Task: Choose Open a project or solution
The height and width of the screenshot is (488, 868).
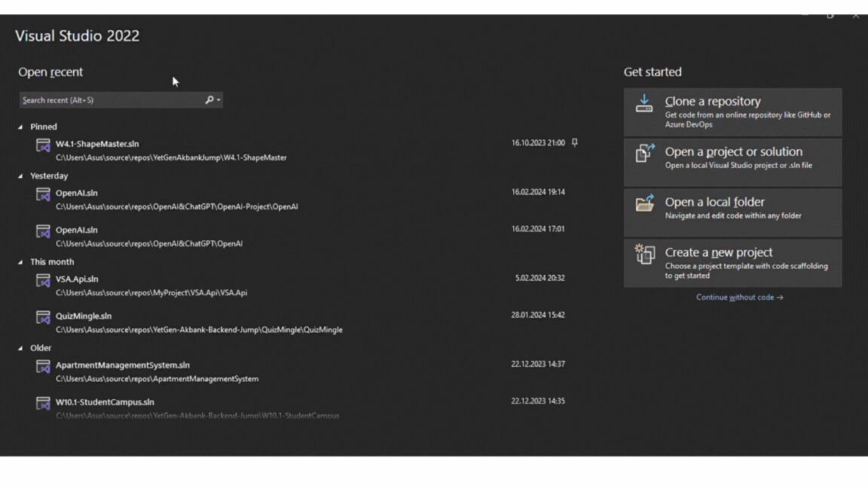Action: click(732, 162)
